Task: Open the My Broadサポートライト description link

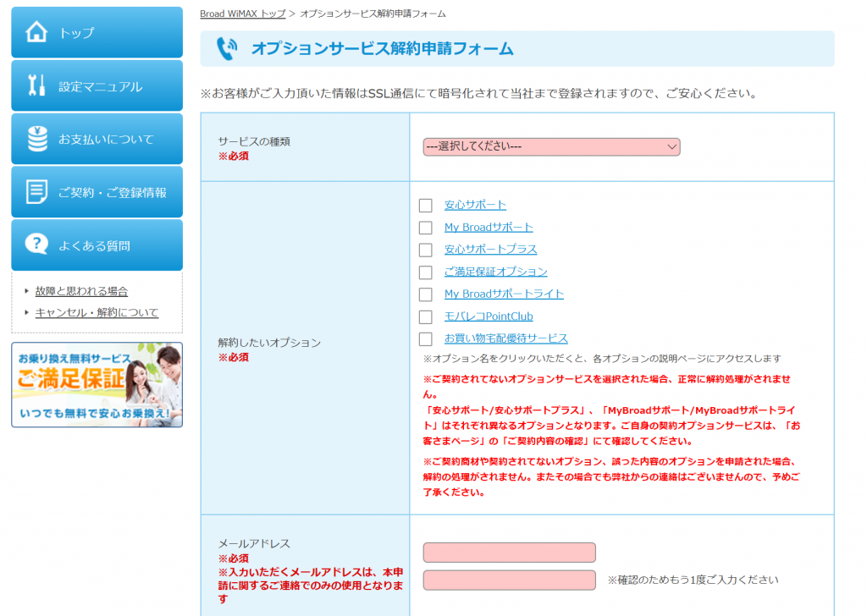Action: point(505,294)
